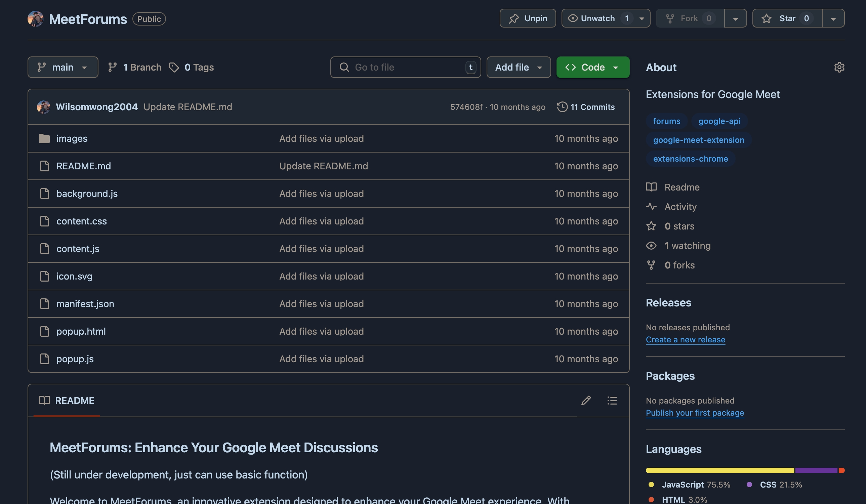Open the Packages section heading

670,376
